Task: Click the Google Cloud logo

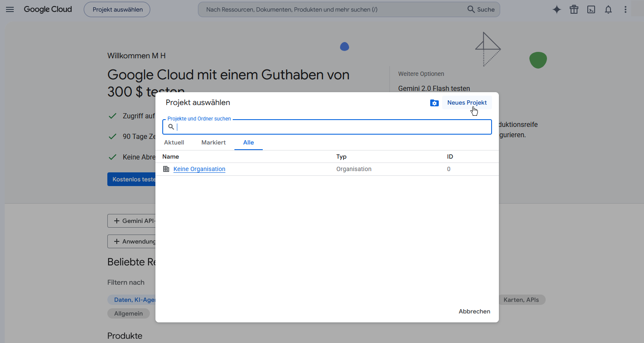Action: point(48,9)
